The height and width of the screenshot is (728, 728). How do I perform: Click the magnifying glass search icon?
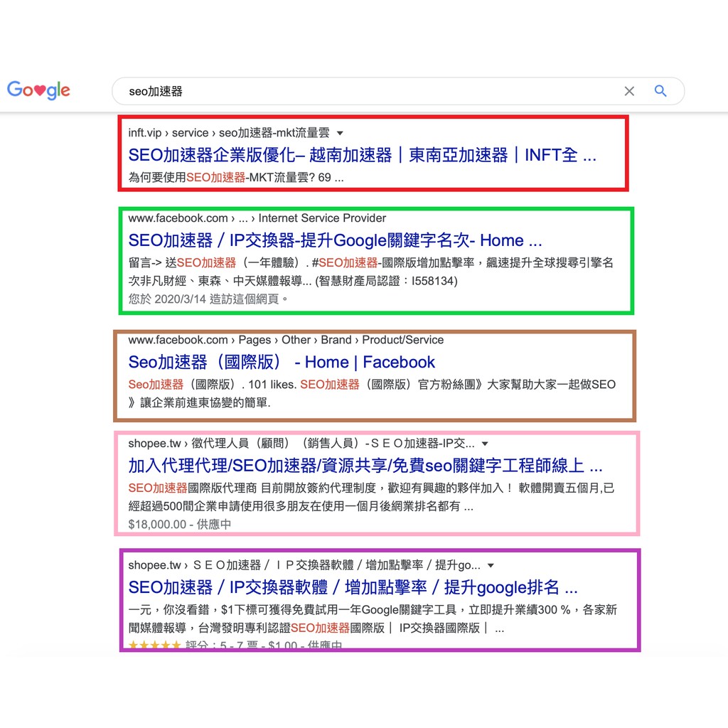(x=660, y=91)
